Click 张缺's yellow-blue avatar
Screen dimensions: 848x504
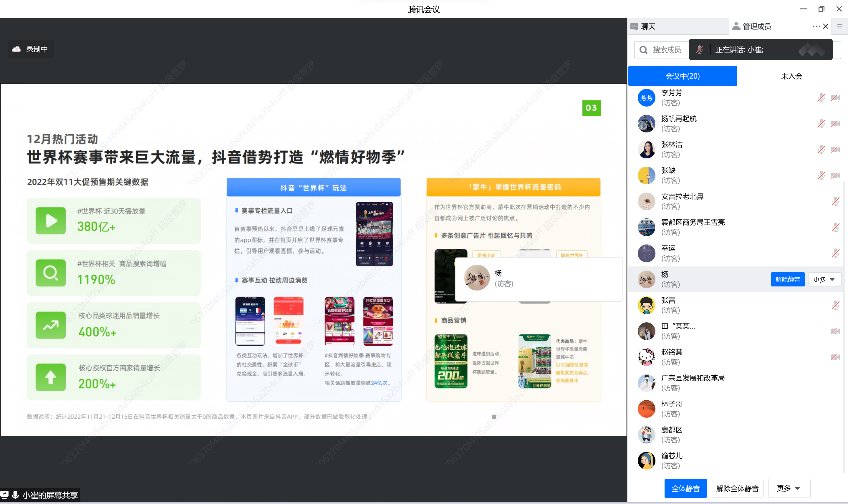click(x=646, y=175)
